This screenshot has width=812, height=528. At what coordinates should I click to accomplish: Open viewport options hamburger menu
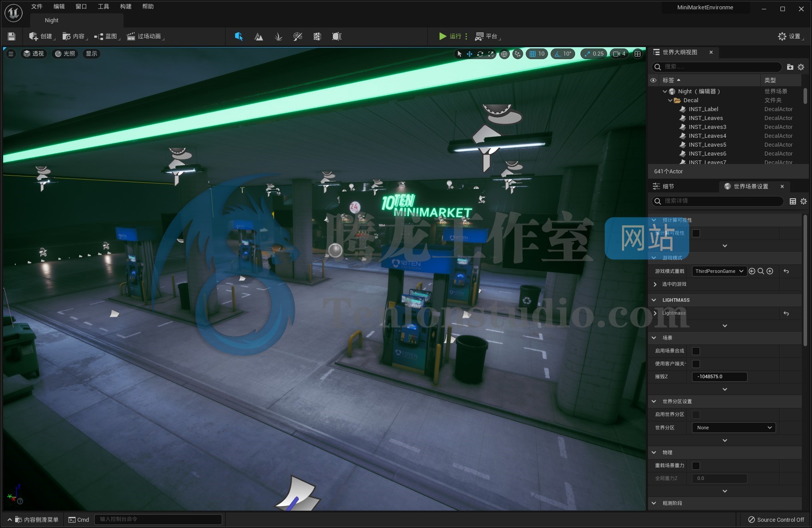click(x=11, y=54)
